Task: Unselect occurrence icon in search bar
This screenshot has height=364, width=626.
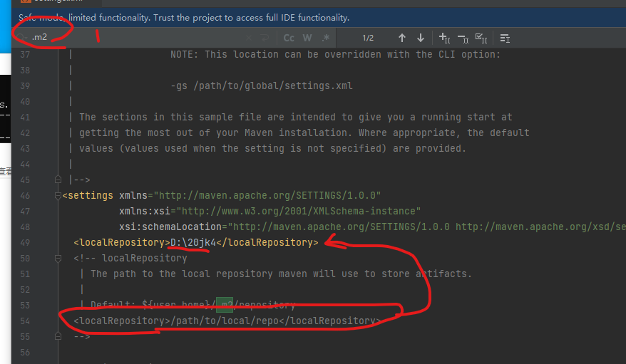Action: click(463, 38)
